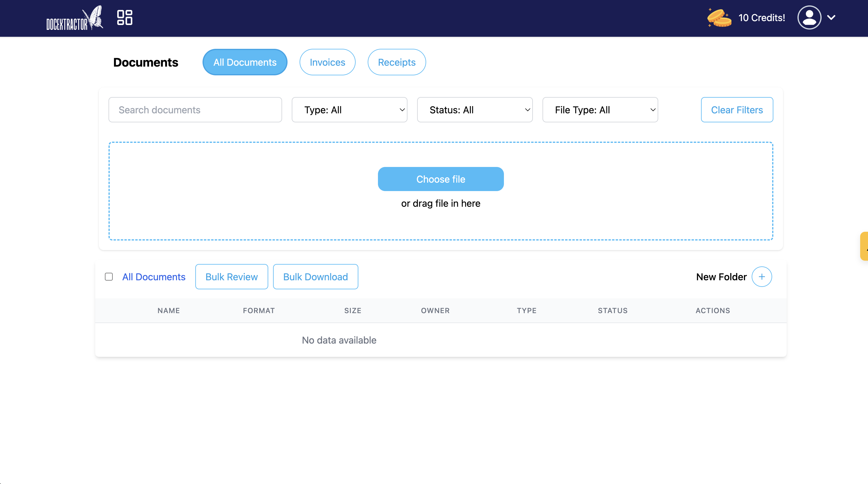Switch to the Invoices tab
Image resolution: width=868 pixels, height=484 pixels.
point(327,62)
